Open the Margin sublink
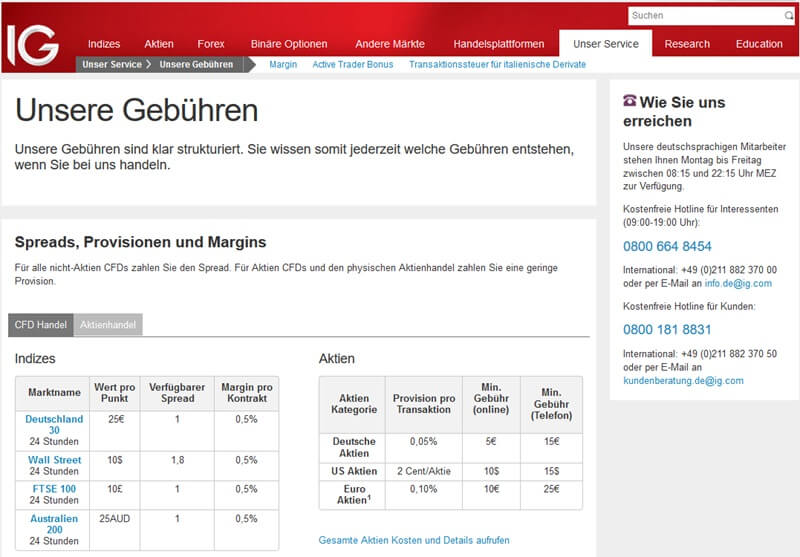This screenshot has height=557, width=800. [x=283, y=64]
